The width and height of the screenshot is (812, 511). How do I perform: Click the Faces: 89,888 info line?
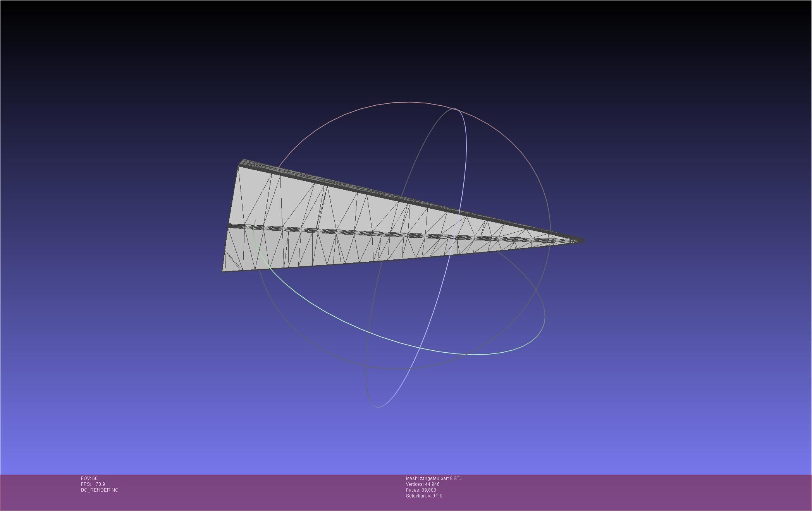click(x=421, y=490)
